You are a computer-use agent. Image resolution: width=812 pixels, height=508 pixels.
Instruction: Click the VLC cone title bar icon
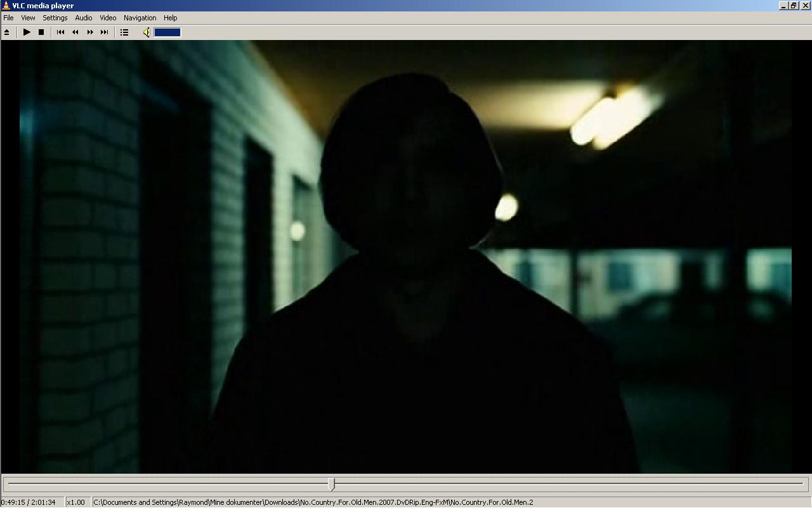(6, 6)
